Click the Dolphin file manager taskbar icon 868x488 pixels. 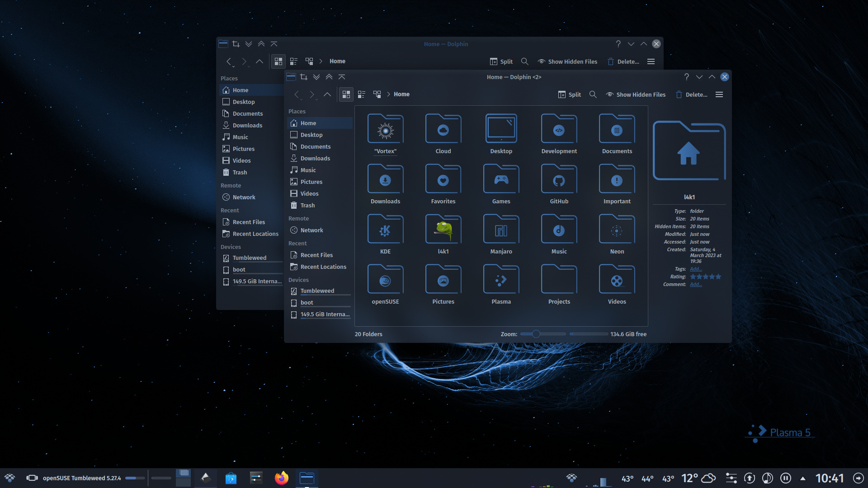307,478
